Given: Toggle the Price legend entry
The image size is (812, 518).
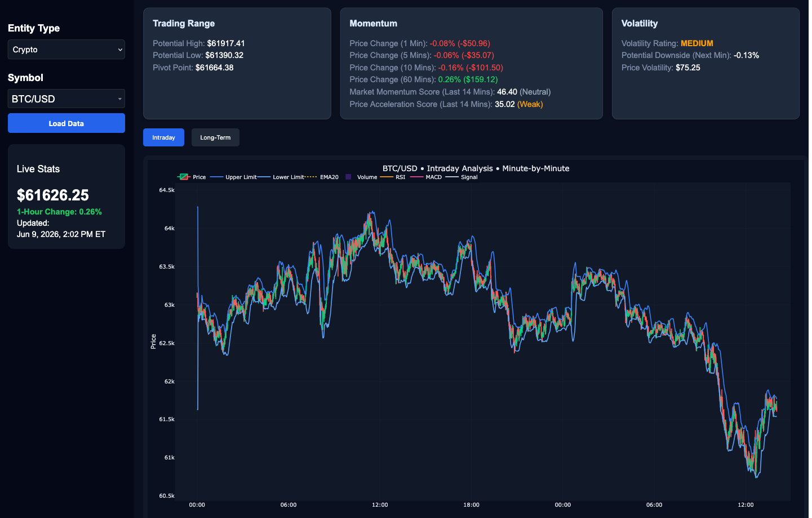Looking at the screenshot, I should click(x=192, y=177).
